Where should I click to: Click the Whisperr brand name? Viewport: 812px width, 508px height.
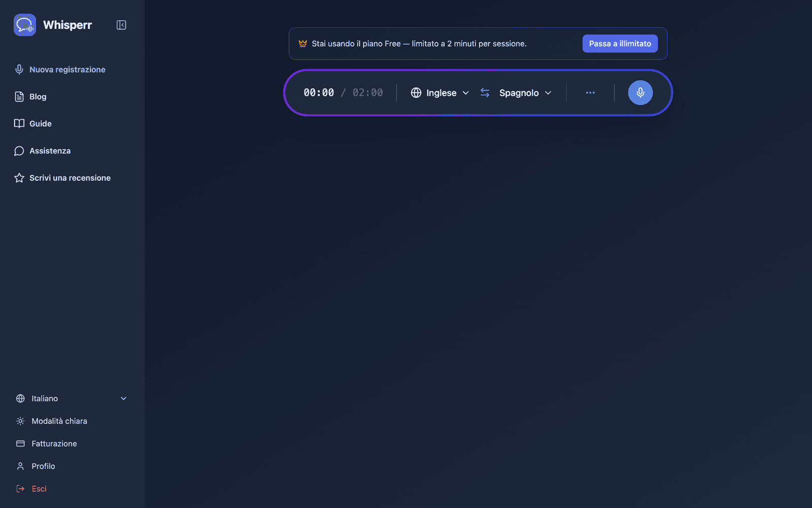(67, 25)
